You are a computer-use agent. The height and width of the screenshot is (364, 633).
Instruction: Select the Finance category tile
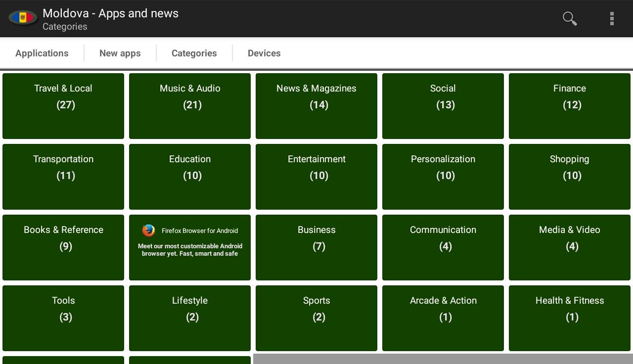click(x=570, y=106)
